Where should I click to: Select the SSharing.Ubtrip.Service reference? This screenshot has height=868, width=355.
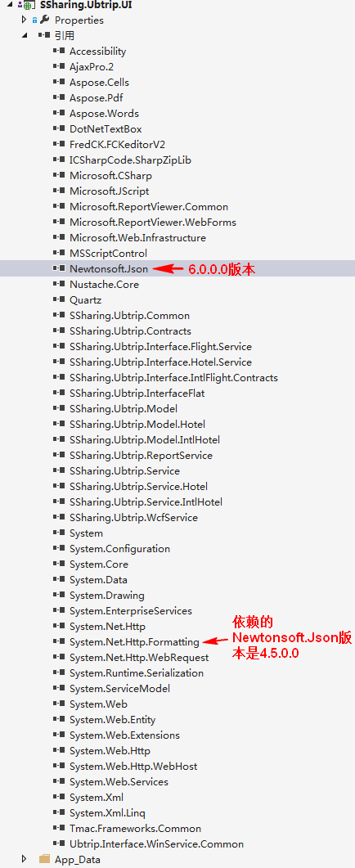pos(124,471)
